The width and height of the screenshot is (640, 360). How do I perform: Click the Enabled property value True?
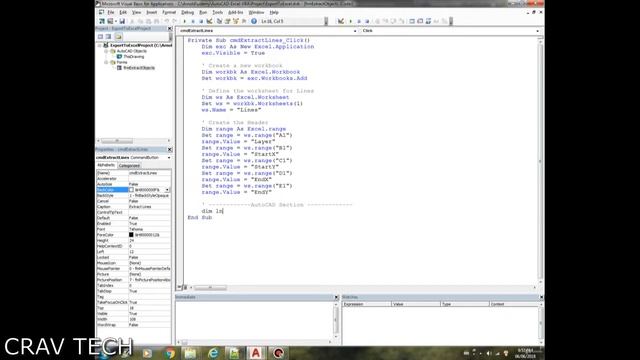(x=149, y=224)
